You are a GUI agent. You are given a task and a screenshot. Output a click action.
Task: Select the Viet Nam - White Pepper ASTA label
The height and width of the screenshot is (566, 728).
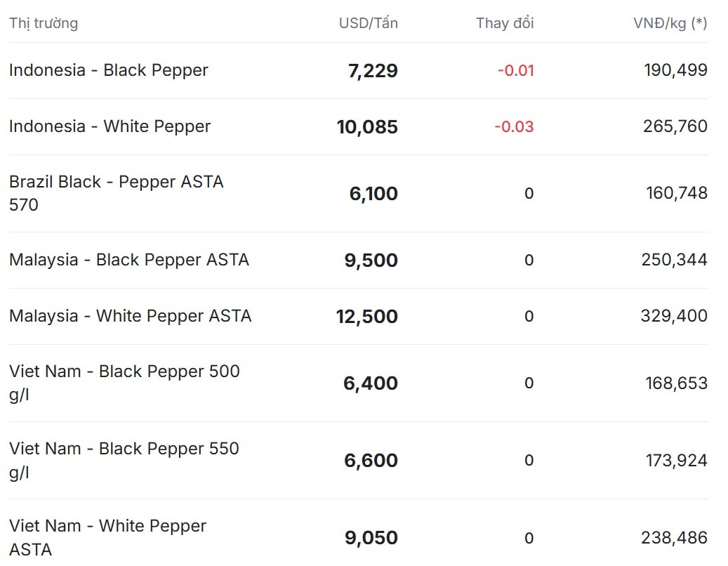108,537
